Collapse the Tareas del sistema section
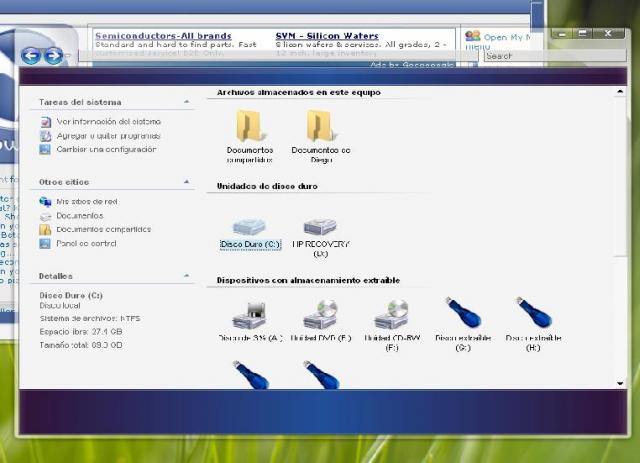640x463 pixels. 187,102
